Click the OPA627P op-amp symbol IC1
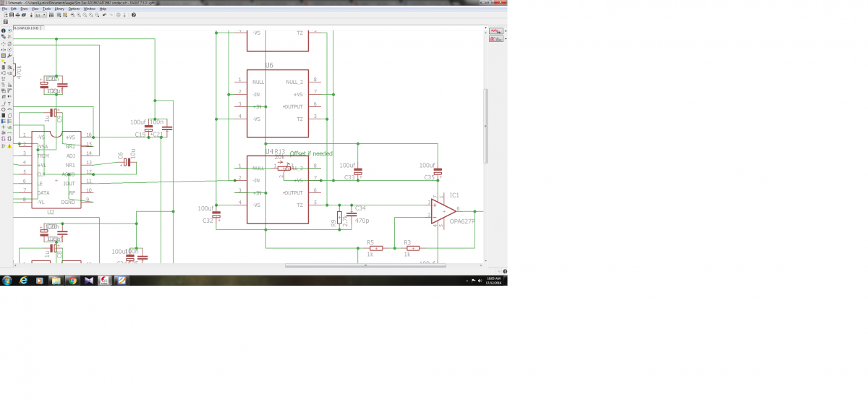Screen dimensions: 868x400 pyautogui.click(x=443, y=210)
